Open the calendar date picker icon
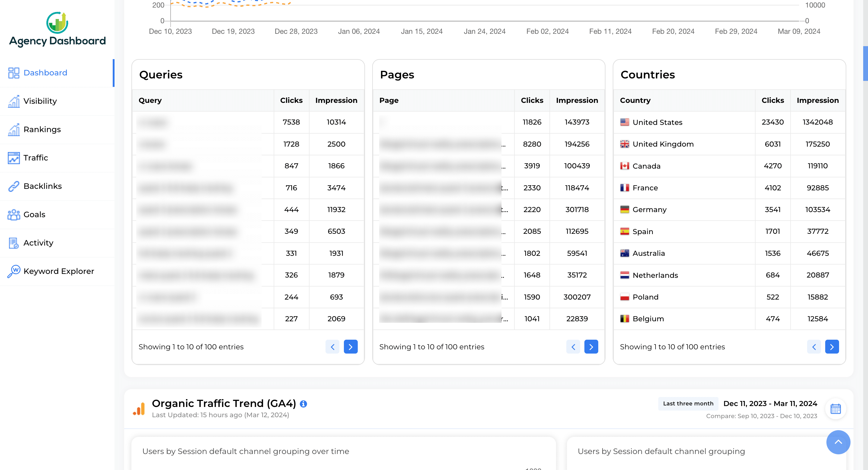The height and width of the screenshot is (470, 868). (x=836, y=409)
